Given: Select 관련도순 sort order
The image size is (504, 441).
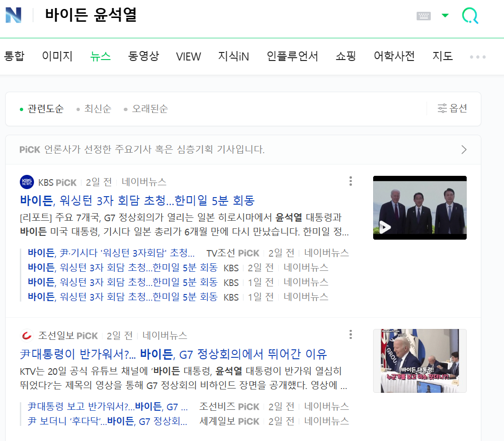Looking at the screenshot, I should (42, 109).
